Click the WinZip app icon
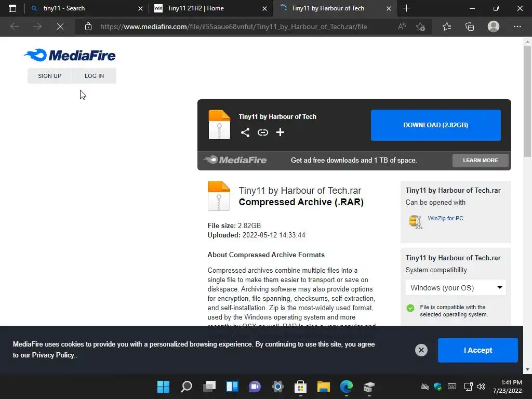 (416, 221)
